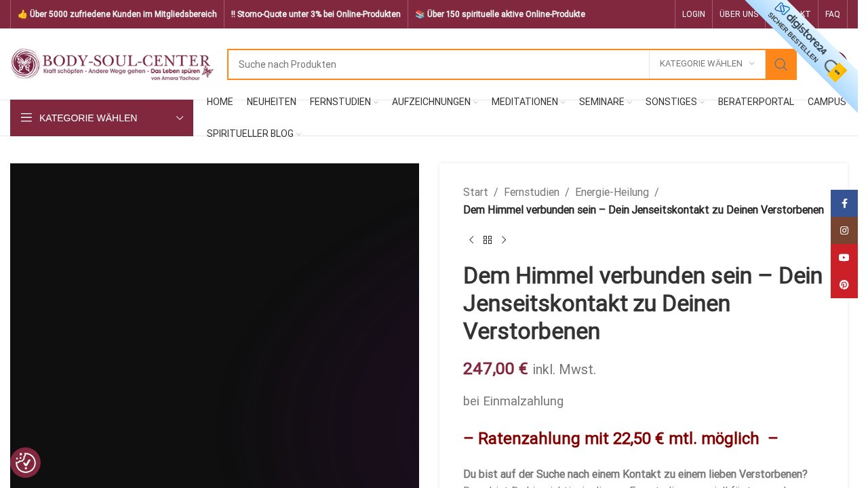Screen dimensions: 868x488
Task: Click the product search input field
Action: click(x=439, y=64)
